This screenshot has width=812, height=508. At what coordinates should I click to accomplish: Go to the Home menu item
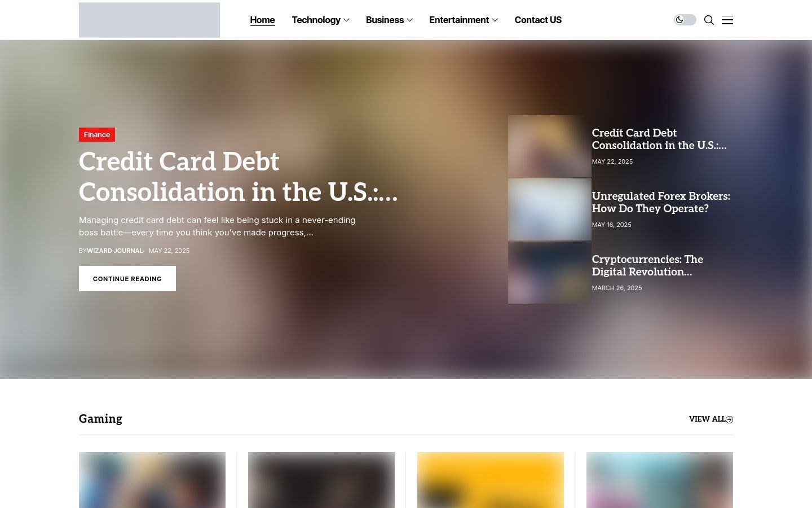262,20
